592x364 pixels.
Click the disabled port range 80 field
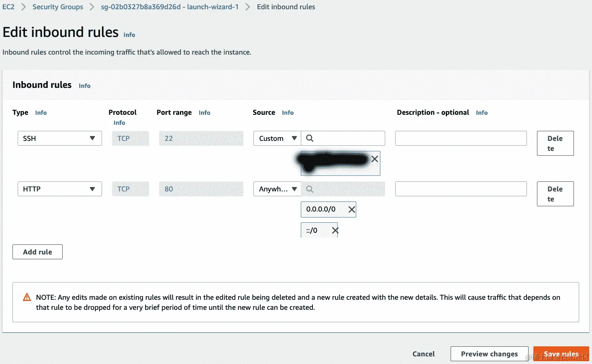[x=201, y=189]
